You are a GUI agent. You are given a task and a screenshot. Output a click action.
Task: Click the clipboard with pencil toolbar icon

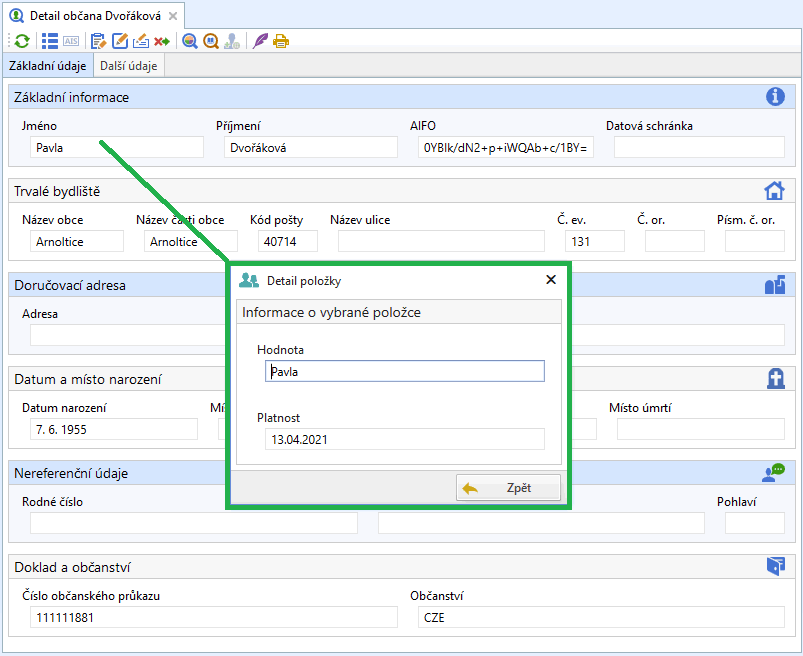tap(98, 41)
